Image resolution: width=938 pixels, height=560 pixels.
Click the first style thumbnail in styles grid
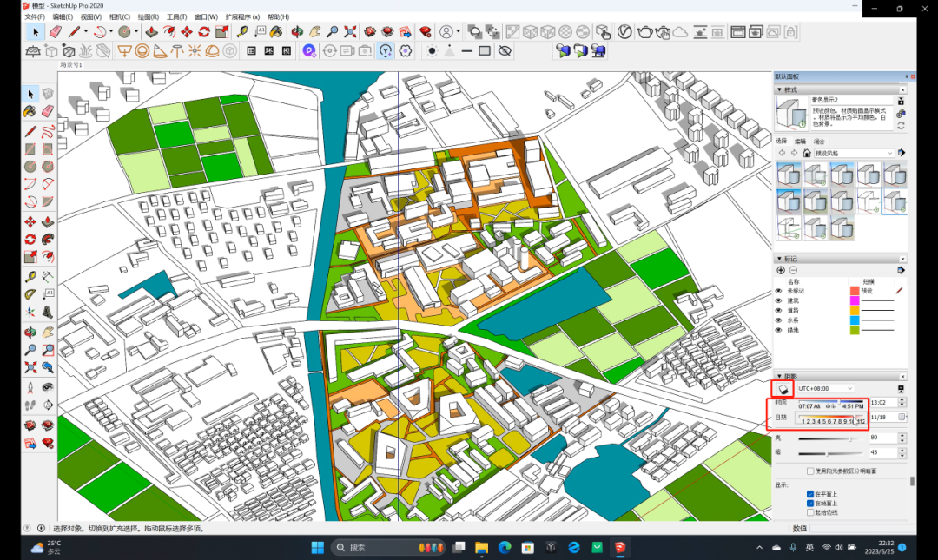pos(789,175)
